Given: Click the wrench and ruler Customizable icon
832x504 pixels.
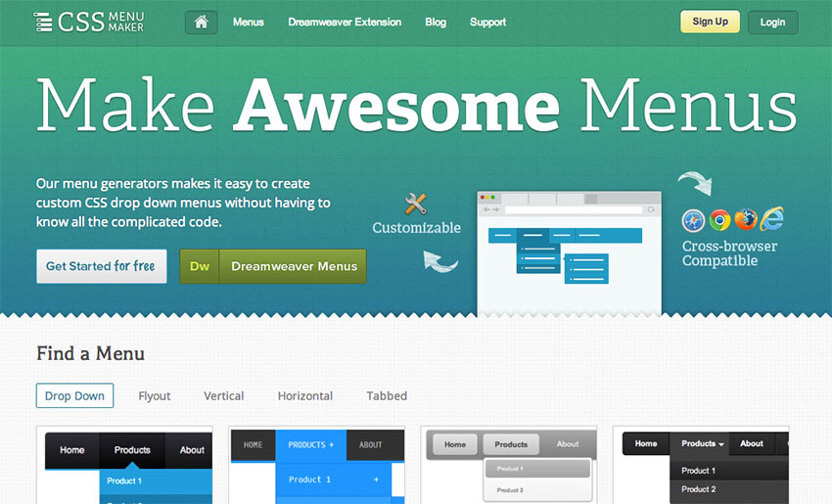Looking at the screenshot, I should [415, 205].
